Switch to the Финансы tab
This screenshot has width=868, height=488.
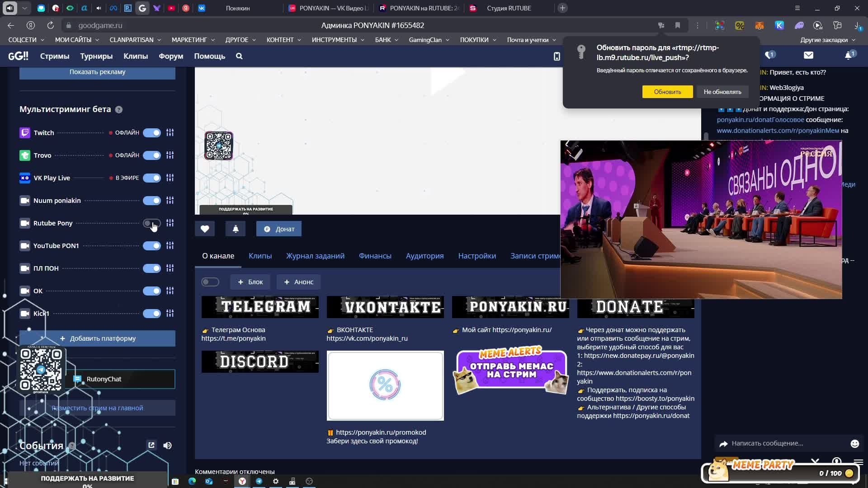(x=375, y=256)
